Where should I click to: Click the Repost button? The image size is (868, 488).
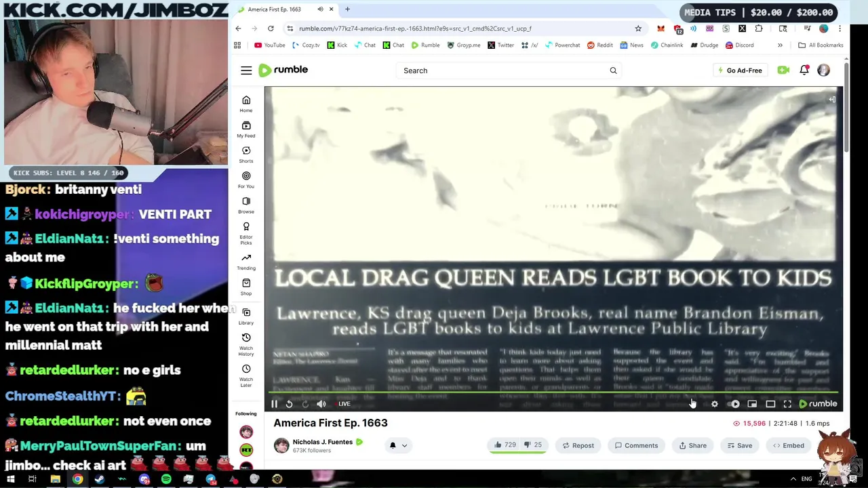[578, 445]
